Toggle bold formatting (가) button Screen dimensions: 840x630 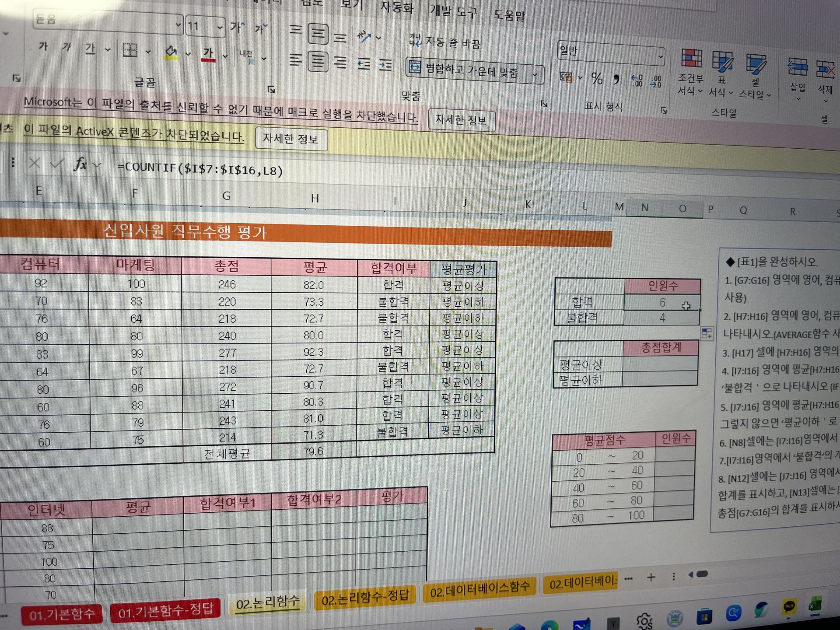(x=43, y=46)
